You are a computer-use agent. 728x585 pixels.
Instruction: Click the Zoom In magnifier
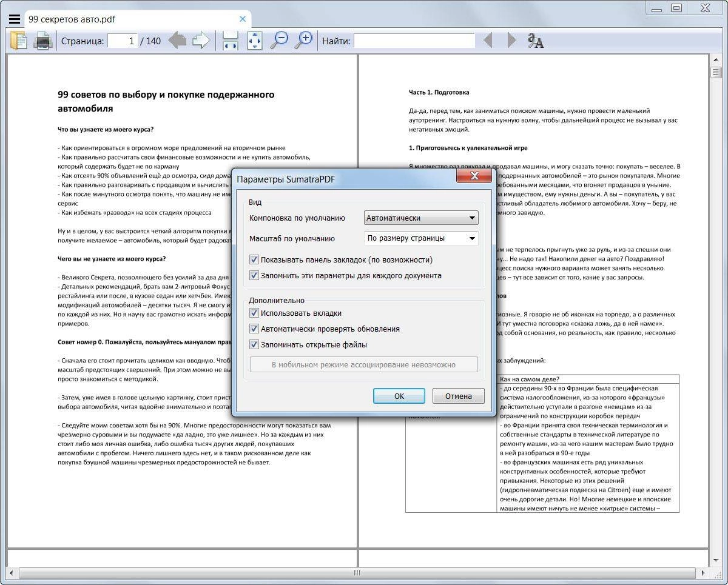coord(303,41)
